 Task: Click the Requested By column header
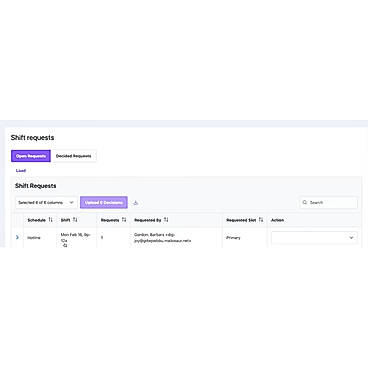(148, 220)
